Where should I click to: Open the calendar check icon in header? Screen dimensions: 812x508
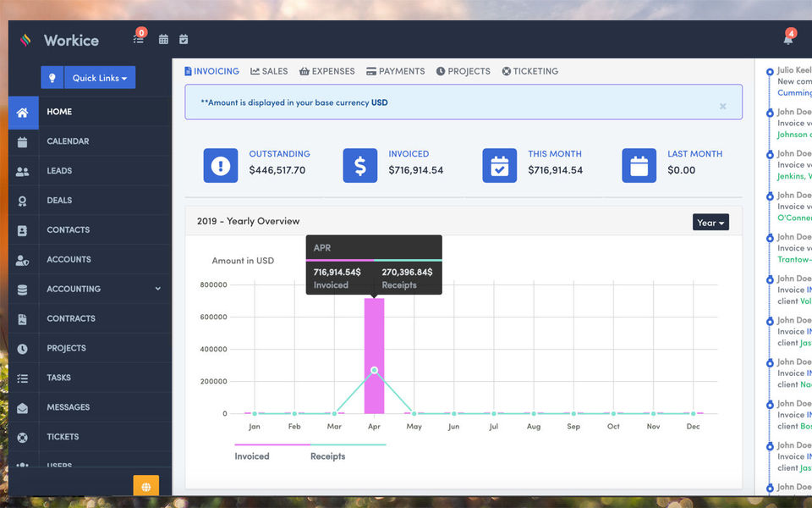click(x=184, y=40)
